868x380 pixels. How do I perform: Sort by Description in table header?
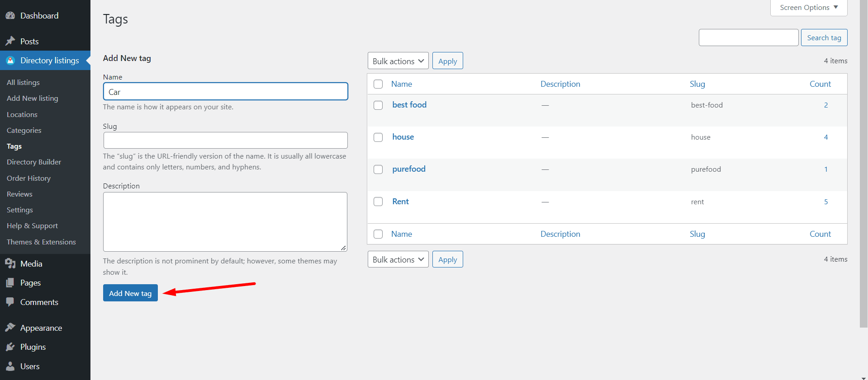pos(560,84)
